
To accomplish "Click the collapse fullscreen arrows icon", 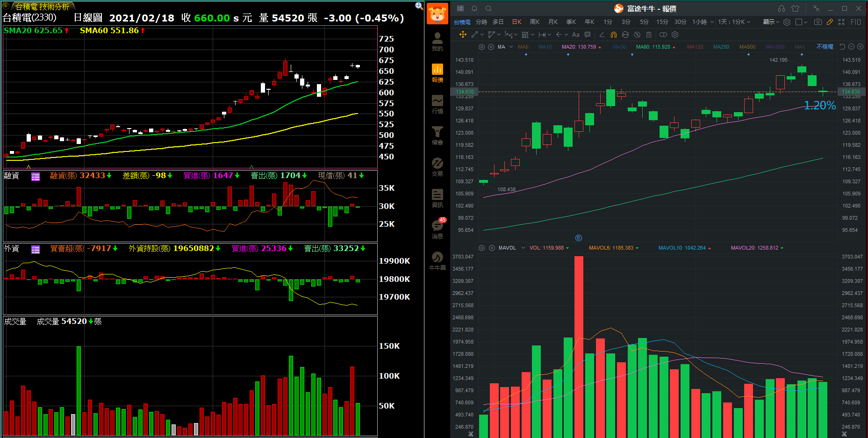I will (841, 22).
